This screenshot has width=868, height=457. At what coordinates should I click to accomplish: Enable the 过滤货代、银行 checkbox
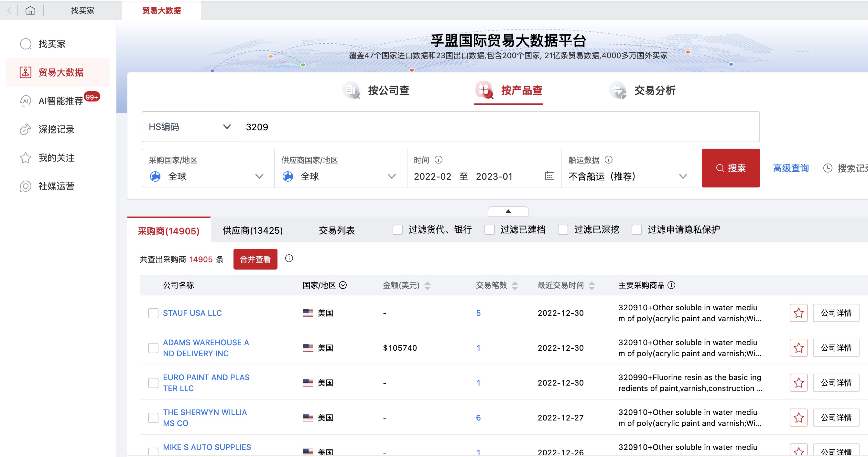[x=398, y=230]
